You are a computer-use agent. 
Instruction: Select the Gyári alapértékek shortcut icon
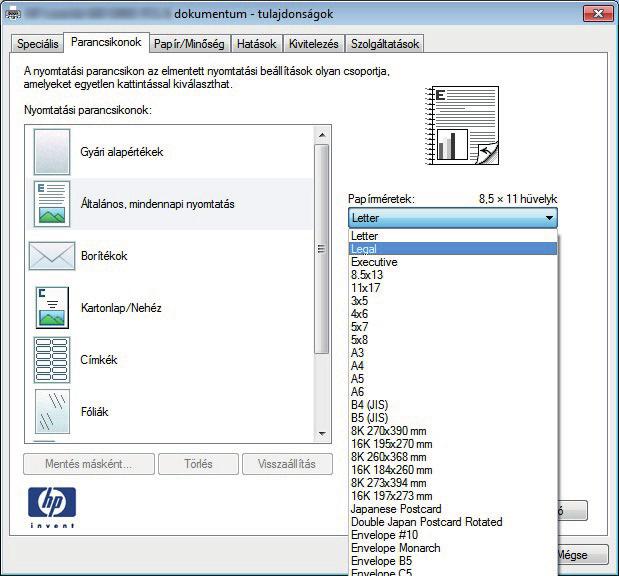52,152
